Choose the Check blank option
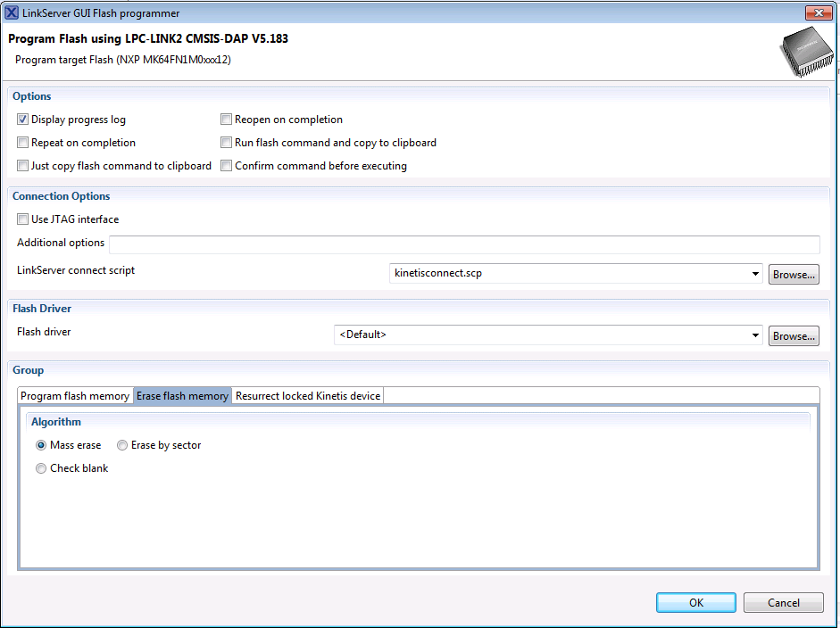The image size is (840, 628). pyautogui.click(x=41, y=468)
